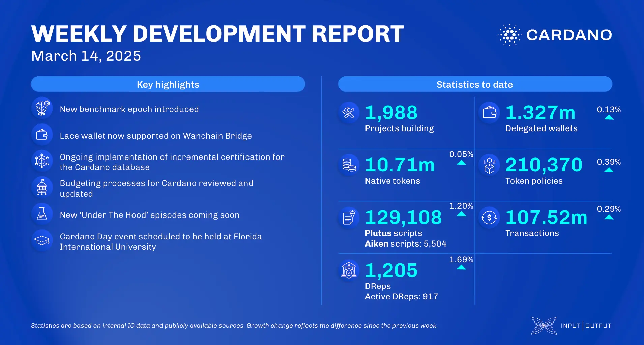This screenshot has height=345, width=644.
Task: Click the Token policies cube icon
Action: tap(490, 165)
